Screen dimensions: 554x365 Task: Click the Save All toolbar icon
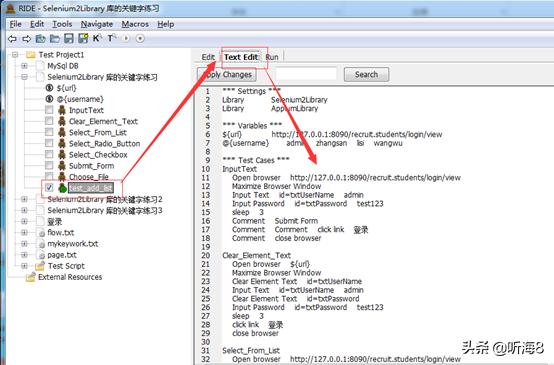click(83, 38)
